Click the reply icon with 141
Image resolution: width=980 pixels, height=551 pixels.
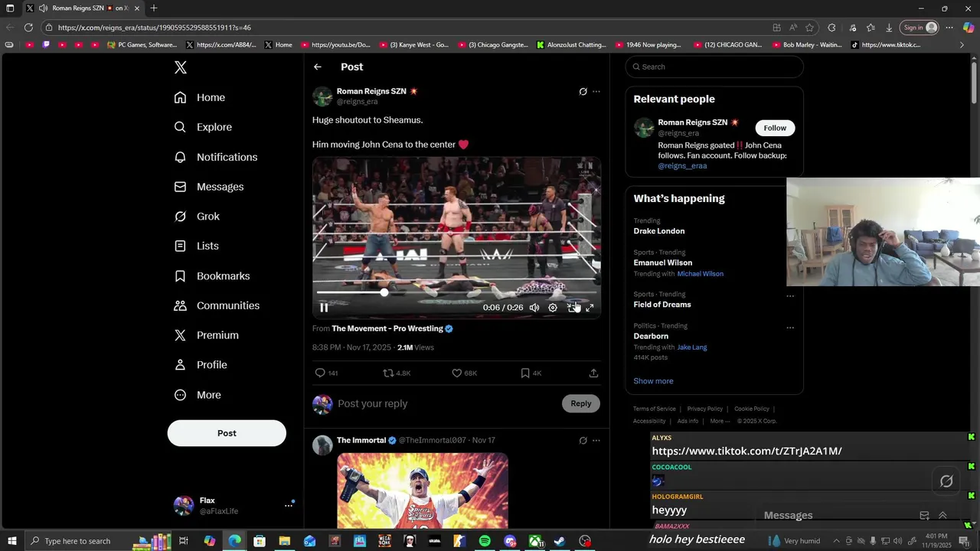tap(320, 373)
